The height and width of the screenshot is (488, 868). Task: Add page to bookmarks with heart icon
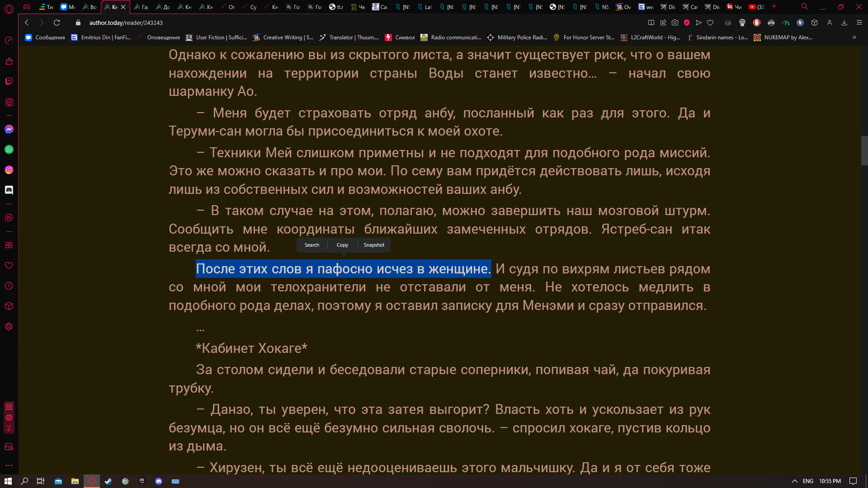pyautogui.click(x=710, y=23)
